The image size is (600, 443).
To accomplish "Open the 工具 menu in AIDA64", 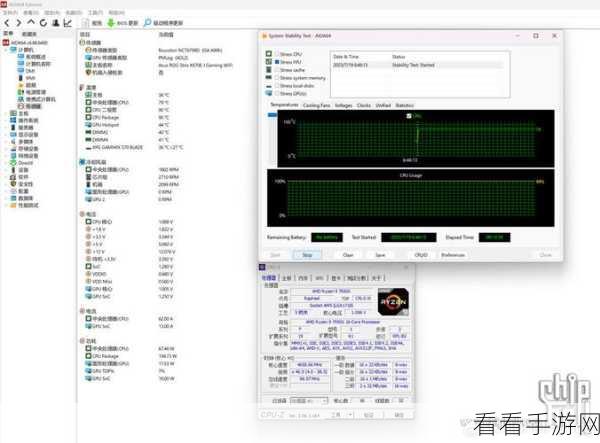I will coord(96,13).
